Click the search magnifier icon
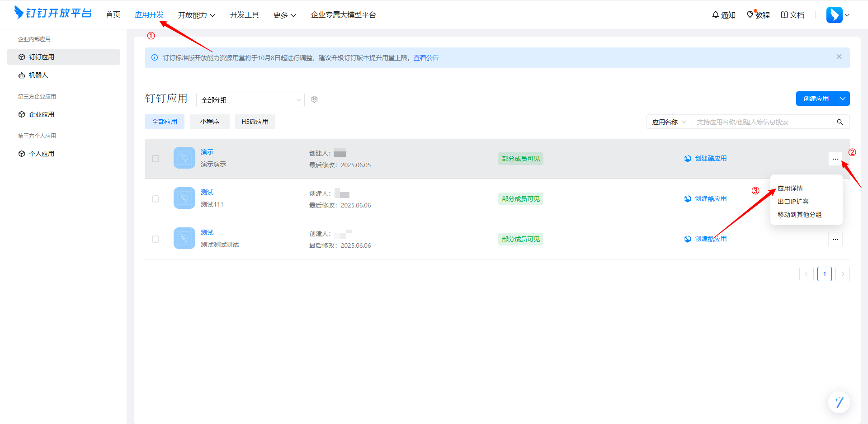The width and height of the screenshot is (868, 424). 840,122
